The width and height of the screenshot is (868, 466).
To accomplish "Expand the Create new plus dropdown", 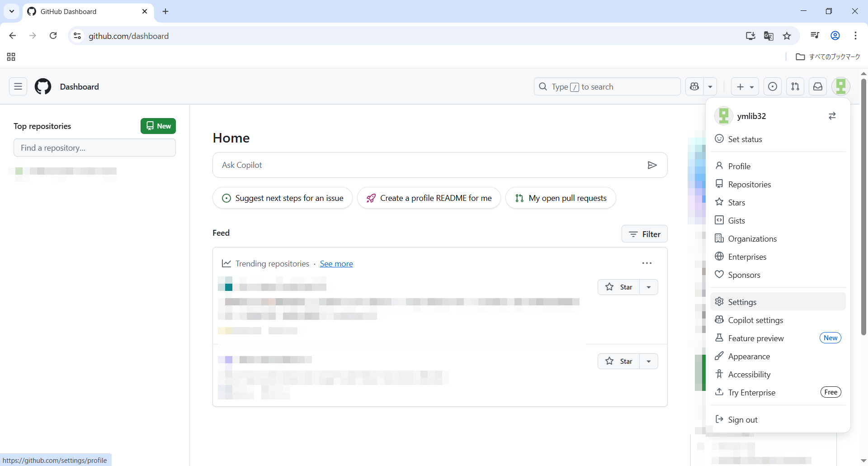I will 745,86.
